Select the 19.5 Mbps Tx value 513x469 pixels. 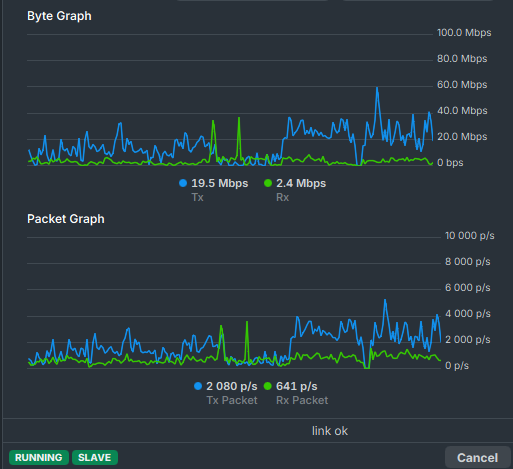point(220,183)
